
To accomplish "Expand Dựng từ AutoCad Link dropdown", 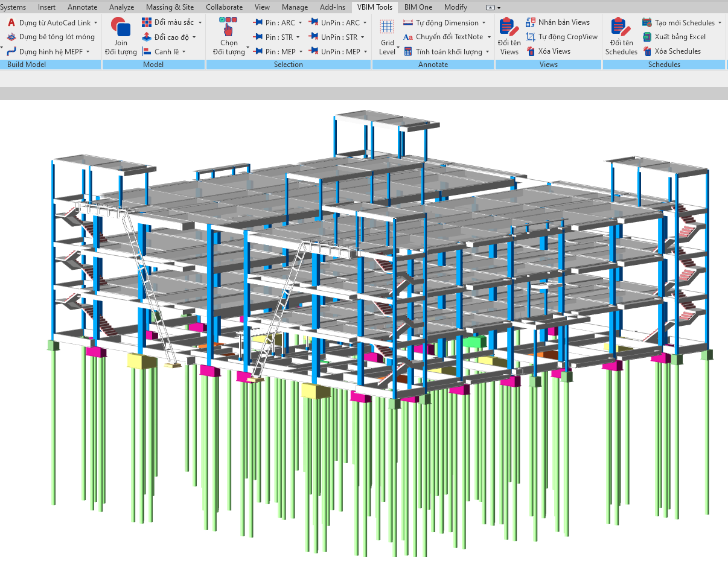I will coord(96,23).
